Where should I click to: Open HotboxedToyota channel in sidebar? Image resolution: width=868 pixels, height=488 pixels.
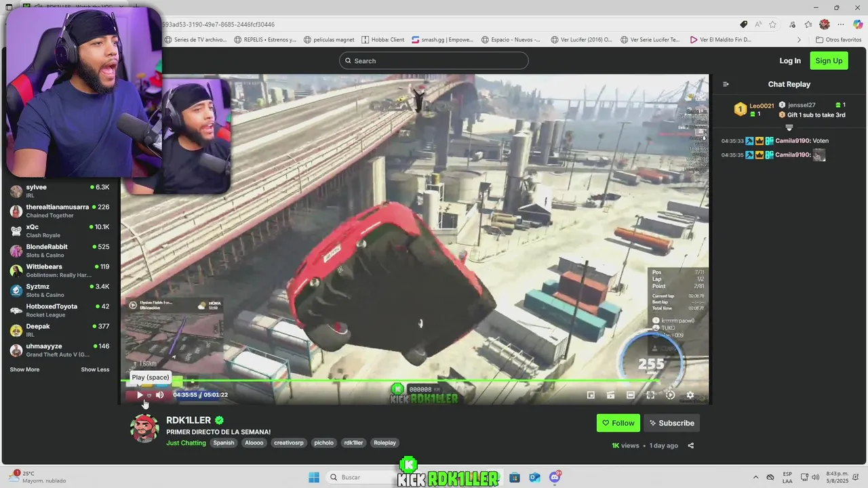point(60,310)
